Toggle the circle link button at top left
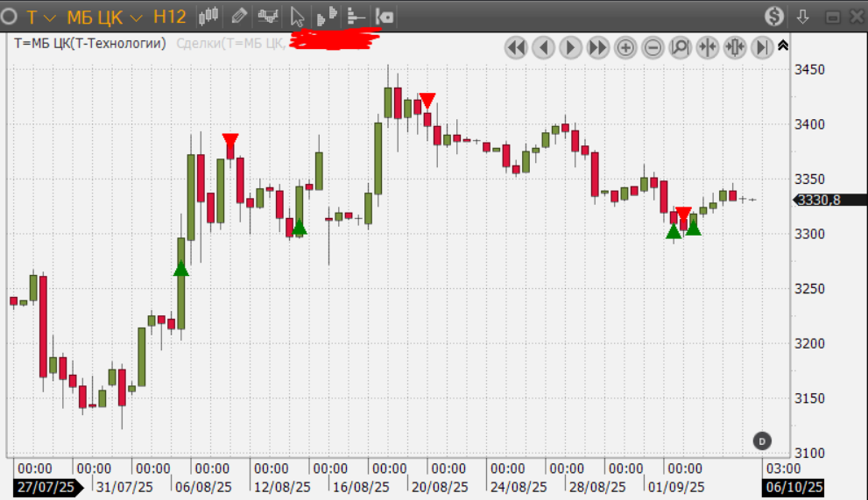The width and height of the screenshot is (868, 500). coord(11,16)
